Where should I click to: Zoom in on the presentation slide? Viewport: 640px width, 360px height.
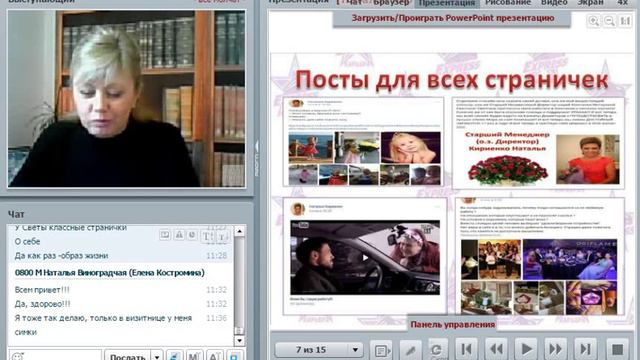point(593,21)
